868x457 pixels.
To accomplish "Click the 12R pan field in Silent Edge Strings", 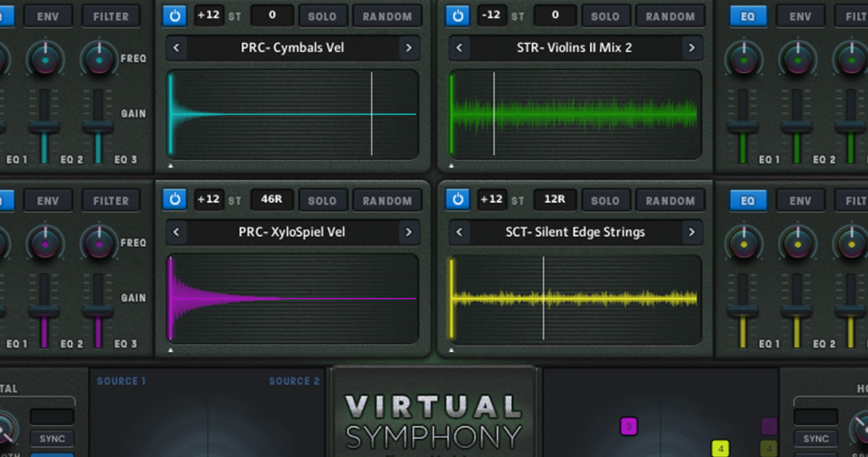I will (555, 199).
